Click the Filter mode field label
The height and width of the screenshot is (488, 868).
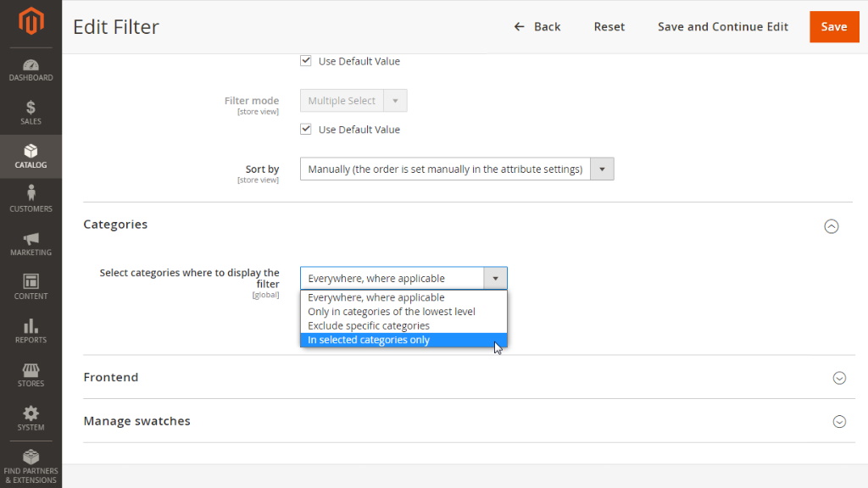pyautogui.click(x=251, y=100)
